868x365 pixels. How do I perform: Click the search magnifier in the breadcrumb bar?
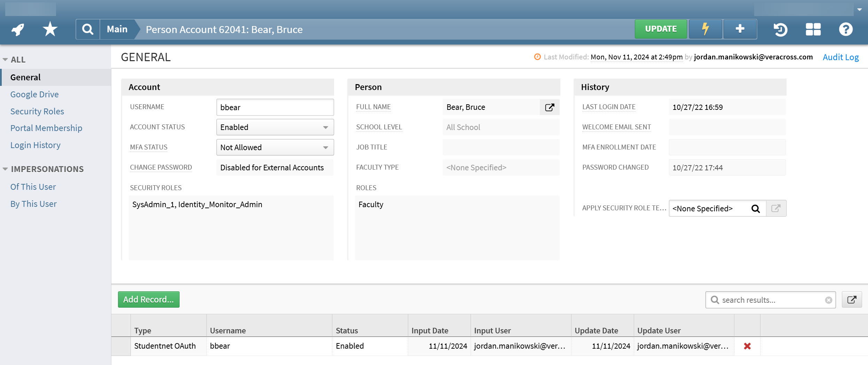pyautogui.click(x=88, y=29)
